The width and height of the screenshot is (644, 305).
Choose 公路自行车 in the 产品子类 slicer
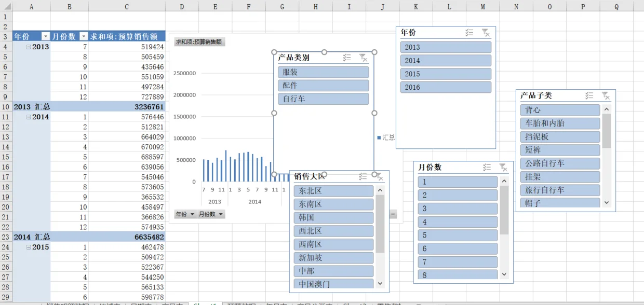tap(560, 163)
